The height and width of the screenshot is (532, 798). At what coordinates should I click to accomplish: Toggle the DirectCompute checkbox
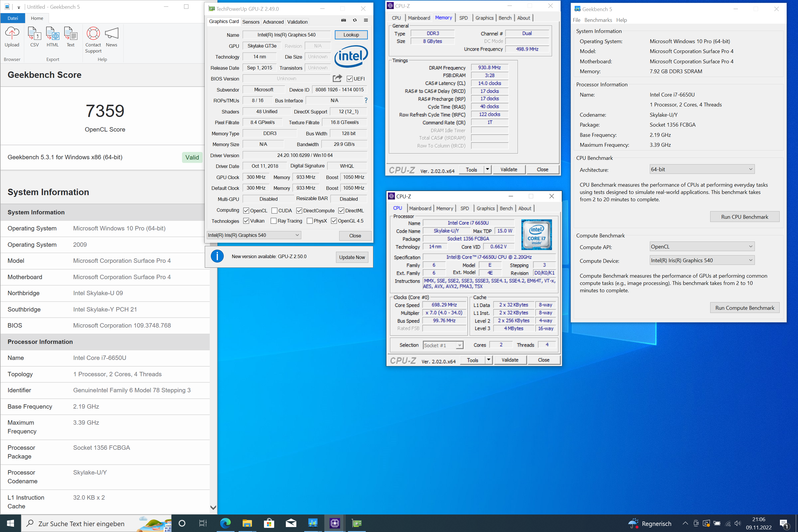pyautogui.click(x=299, y=211)
